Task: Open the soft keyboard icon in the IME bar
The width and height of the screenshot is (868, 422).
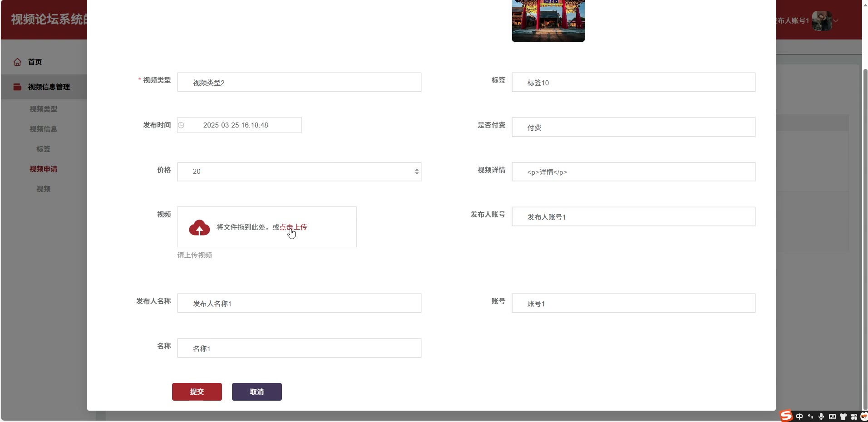Action: point(832,417)
